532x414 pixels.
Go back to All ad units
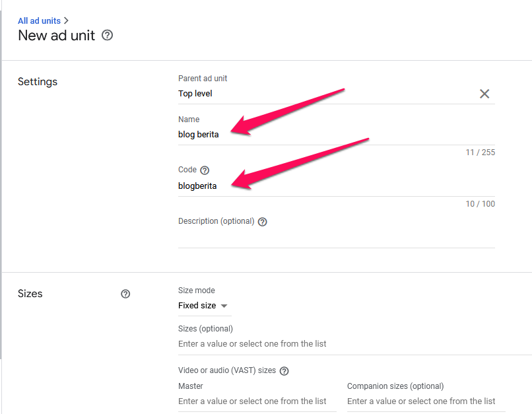(39, 20)
